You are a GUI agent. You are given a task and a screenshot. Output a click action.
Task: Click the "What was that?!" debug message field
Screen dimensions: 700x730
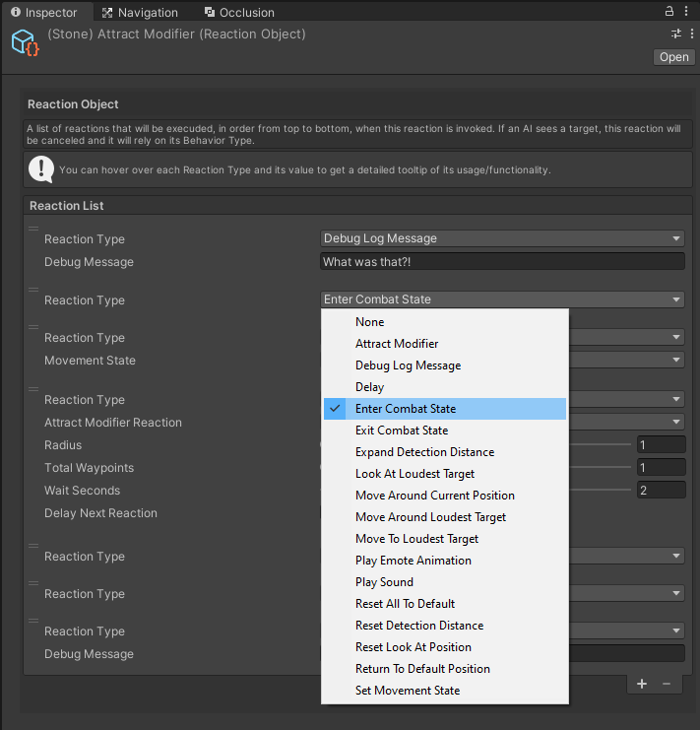[502, 262]
